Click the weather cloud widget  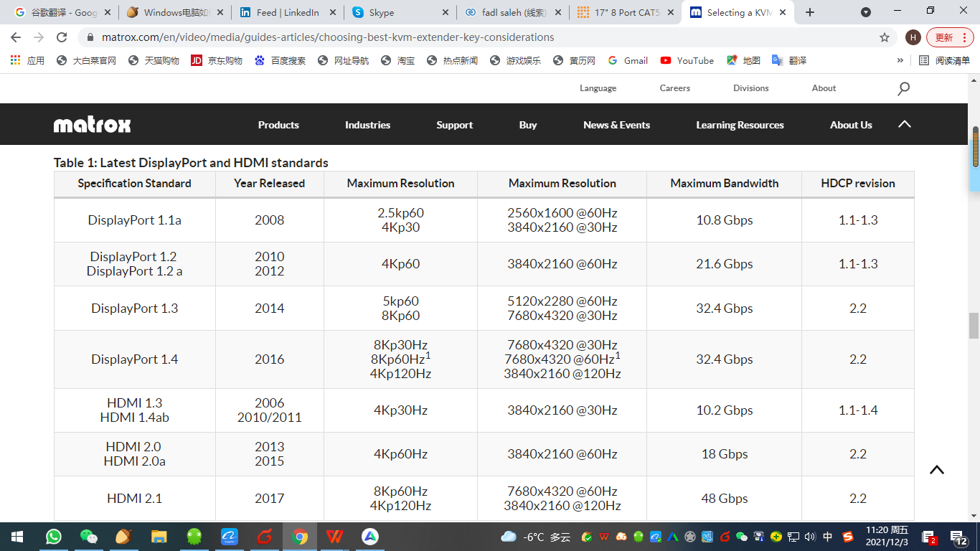(509, 537)
